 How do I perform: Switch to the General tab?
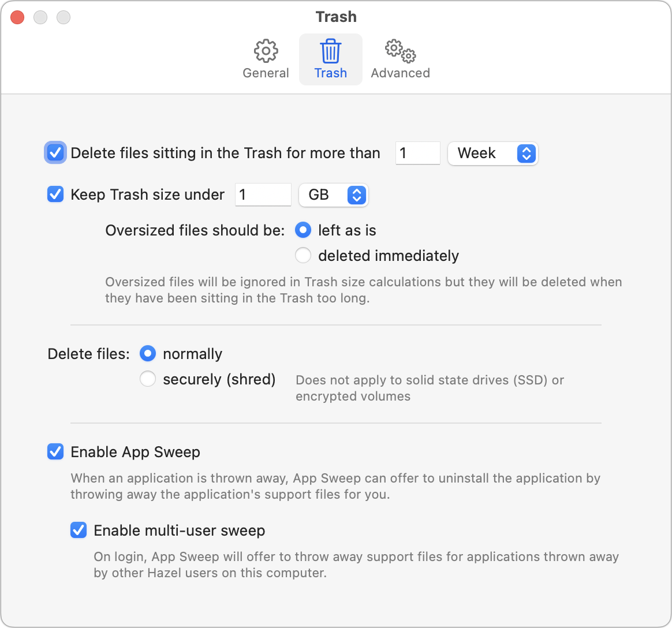pos(266,58)
